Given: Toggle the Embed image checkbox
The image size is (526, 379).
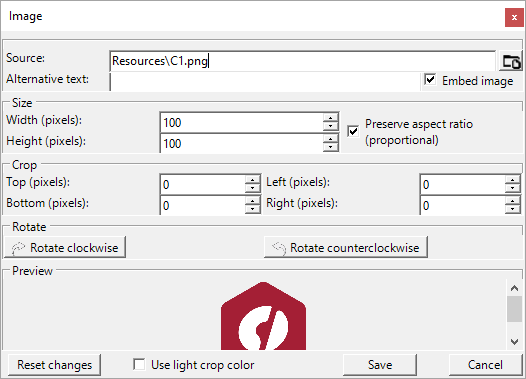Looking at the screenshot, I should click(430, 80).
